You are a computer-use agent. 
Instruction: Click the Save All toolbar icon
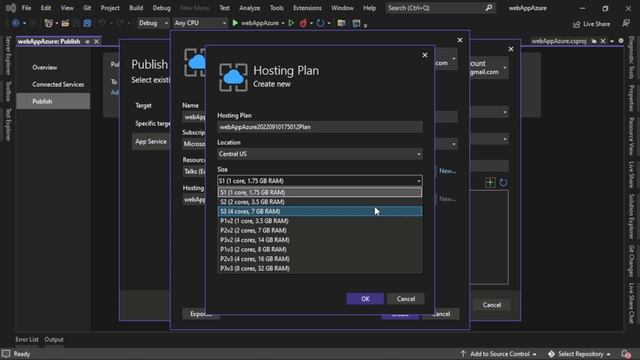point(87,23)
